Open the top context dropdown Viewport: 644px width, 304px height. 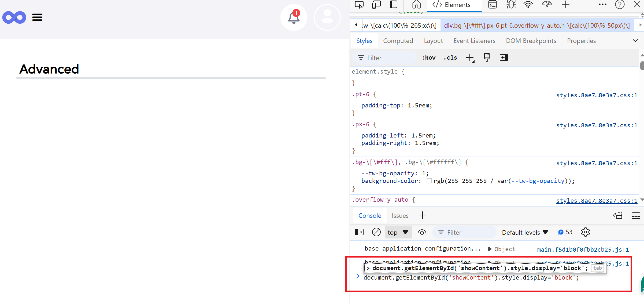pyautogui.click(x=398, y=232)
